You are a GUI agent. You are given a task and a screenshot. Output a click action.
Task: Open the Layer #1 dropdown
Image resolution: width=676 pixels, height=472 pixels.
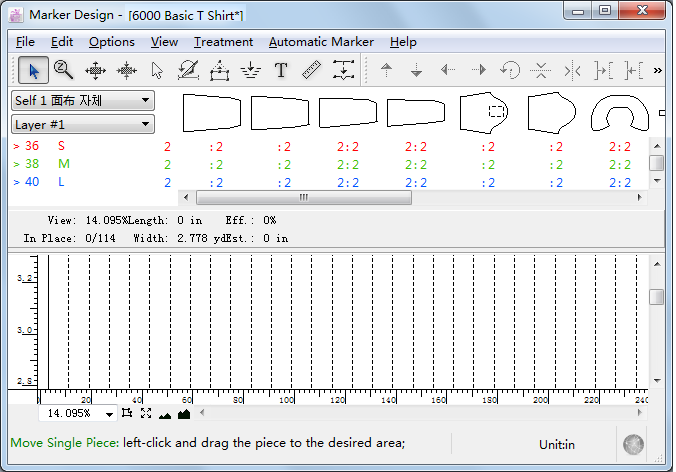coord(83,125)
